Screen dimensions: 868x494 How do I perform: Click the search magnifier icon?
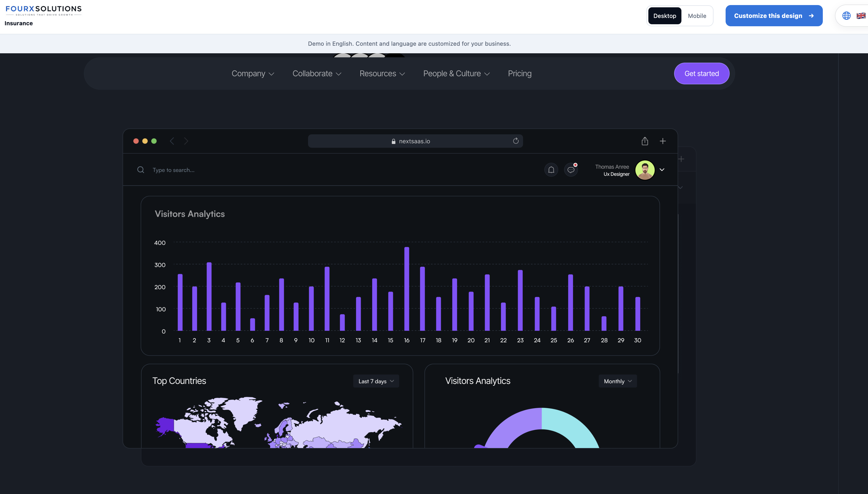click(x=141, y=170)
